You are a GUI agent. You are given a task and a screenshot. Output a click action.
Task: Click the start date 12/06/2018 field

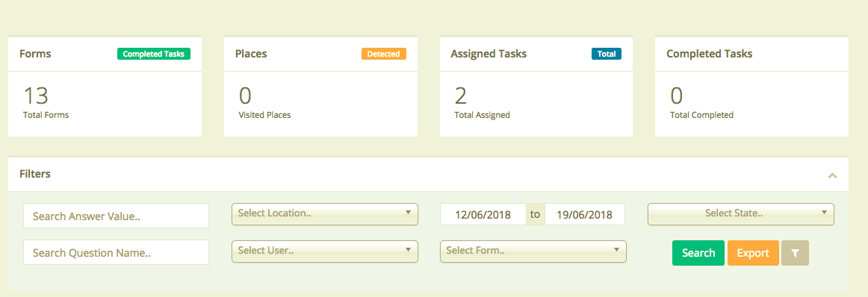click(x=483, y=215)
